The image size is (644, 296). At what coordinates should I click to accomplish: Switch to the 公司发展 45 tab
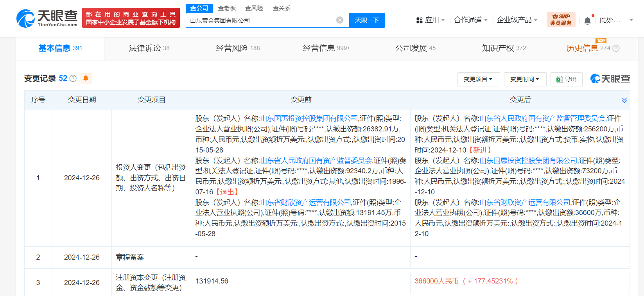point(415,48)
